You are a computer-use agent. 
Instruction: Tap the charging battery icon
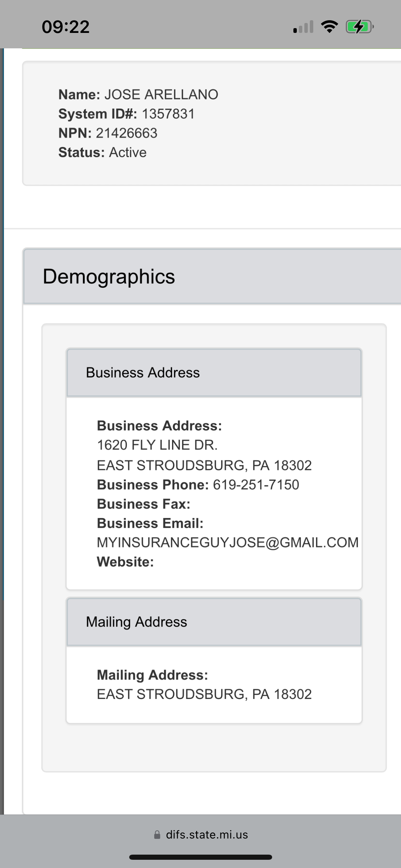point(359,27)
